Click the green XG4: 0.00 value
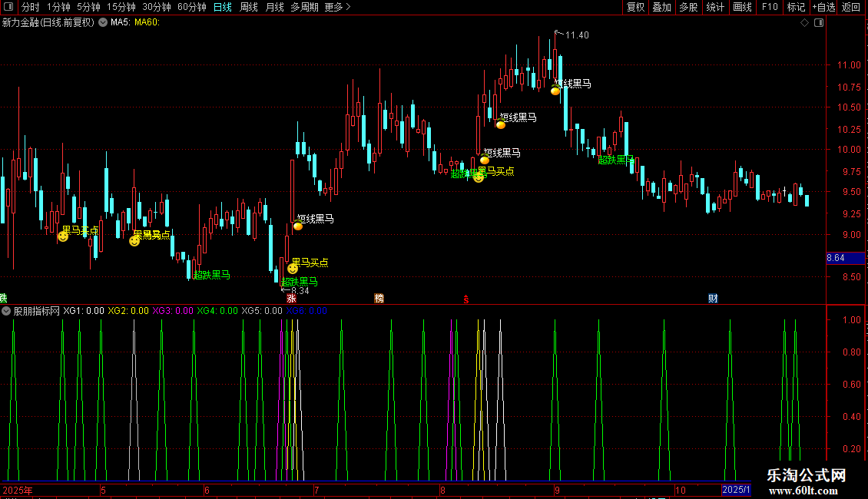868x499 pixels. [217, 311]
